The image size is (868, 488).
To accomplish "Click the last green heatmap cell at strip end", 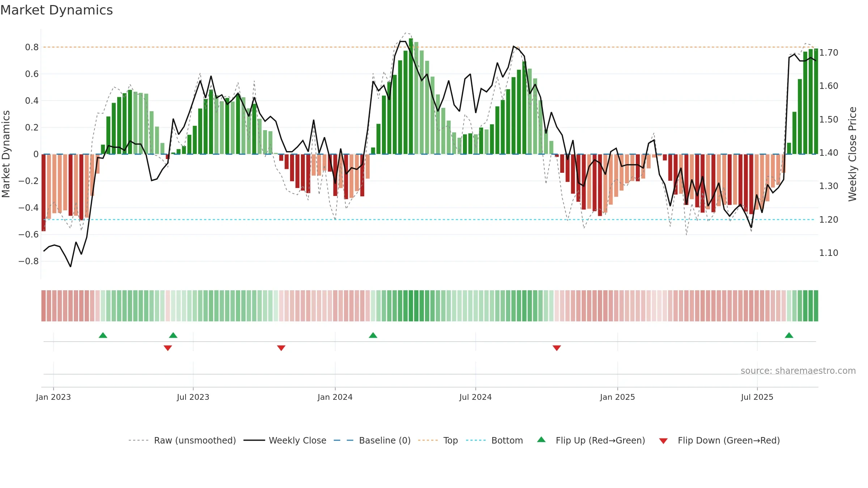I will [816, 306].
